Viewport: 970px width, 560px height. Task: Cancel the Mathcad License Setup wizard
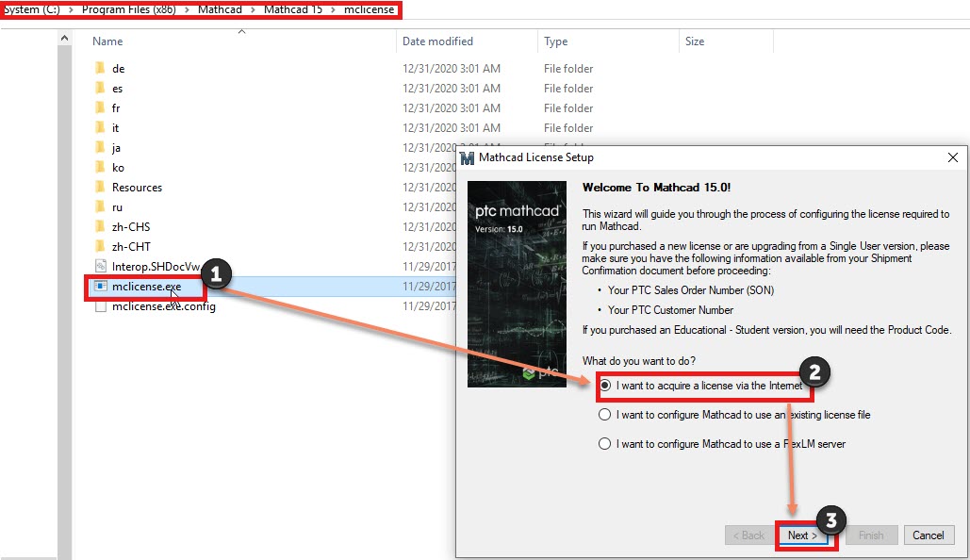[929, 535]
